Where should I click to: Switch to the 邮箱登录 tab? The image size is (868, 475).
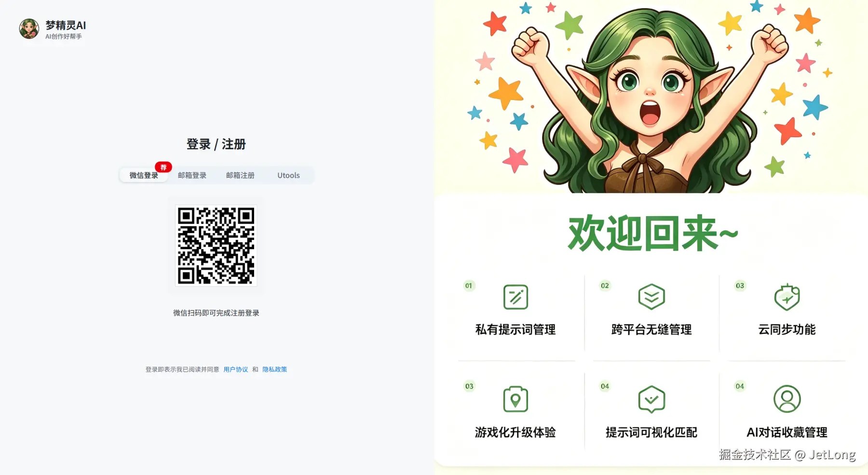tap(192, 175)
